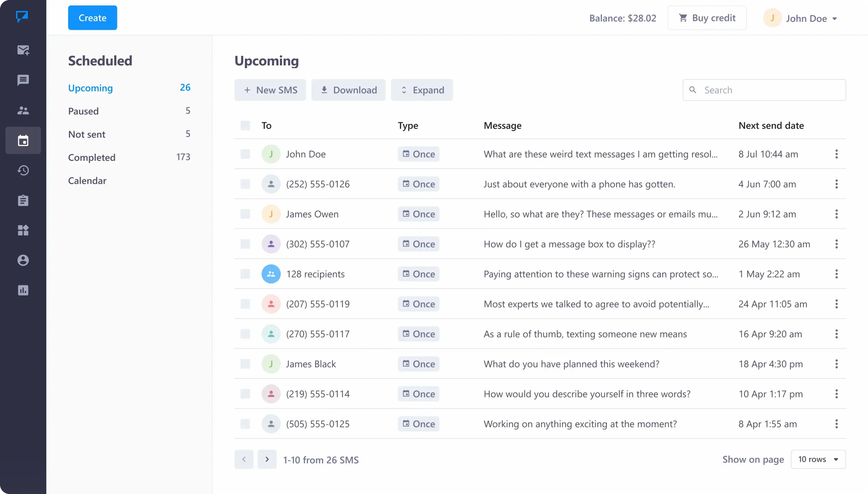Click the 'Next send date' column header
Image resolution: width=868 pixels, height=494 pixels.
[x=771, y=125]
